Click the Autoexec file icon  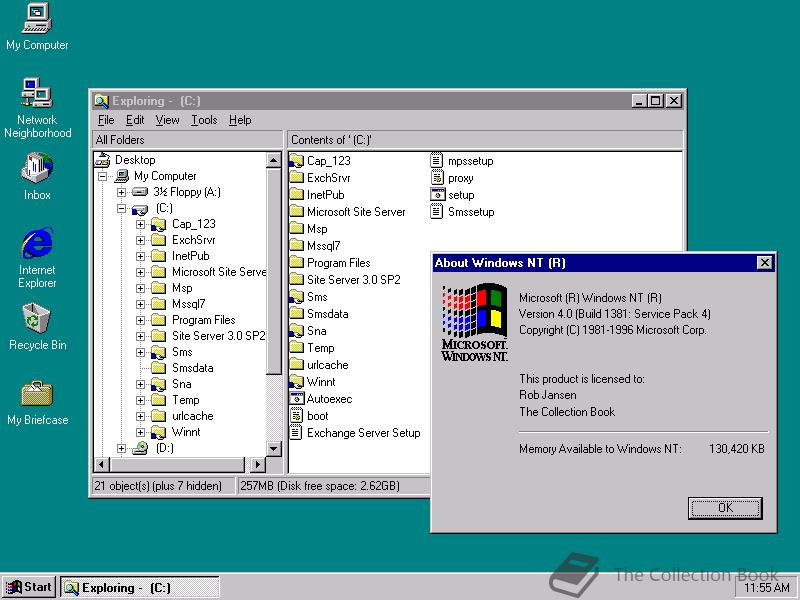click(296, 399)
